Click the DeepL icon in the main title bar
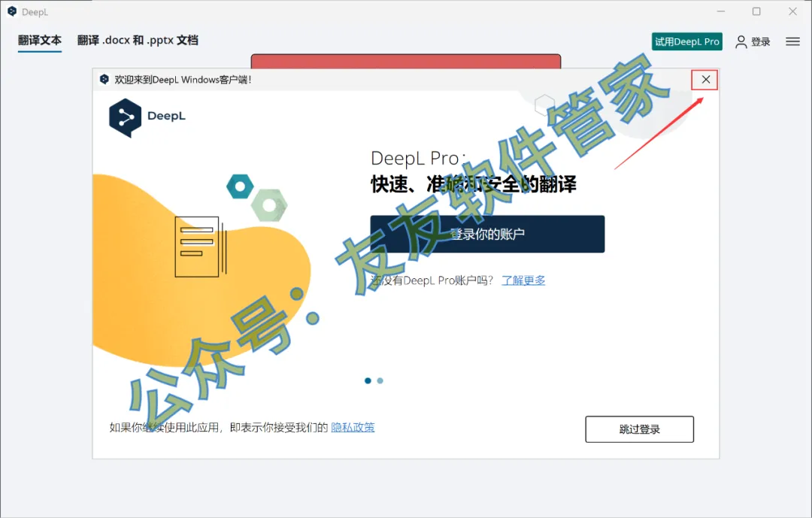This screenshot has width=812, height=518. [12, 11]
